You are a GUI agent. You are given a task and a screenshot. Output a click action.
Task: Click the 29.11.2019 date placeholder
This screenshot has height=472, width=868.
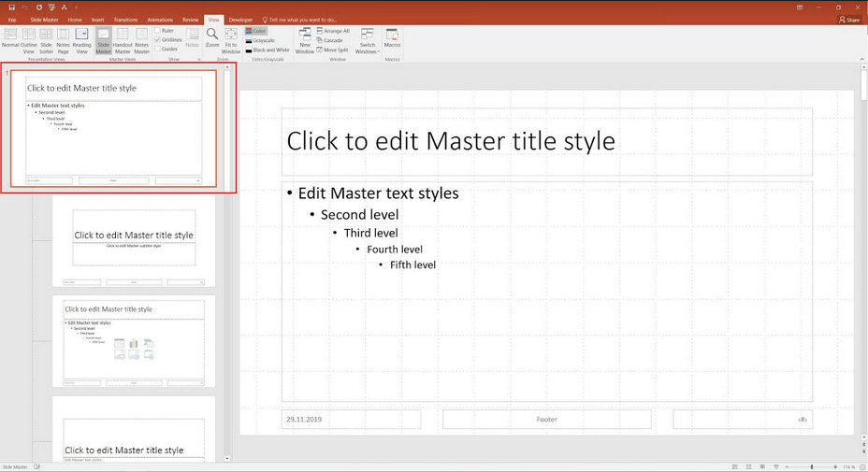point(351,419)
